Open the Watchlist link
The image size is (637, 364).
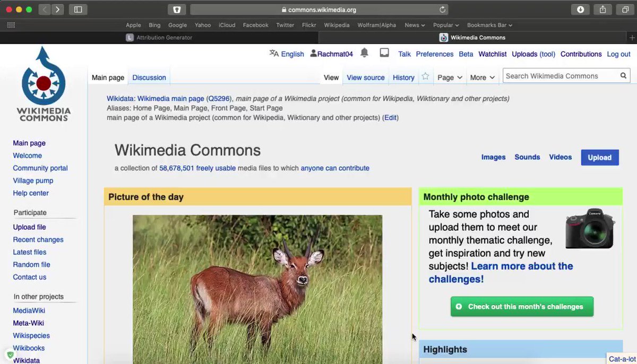493,54
